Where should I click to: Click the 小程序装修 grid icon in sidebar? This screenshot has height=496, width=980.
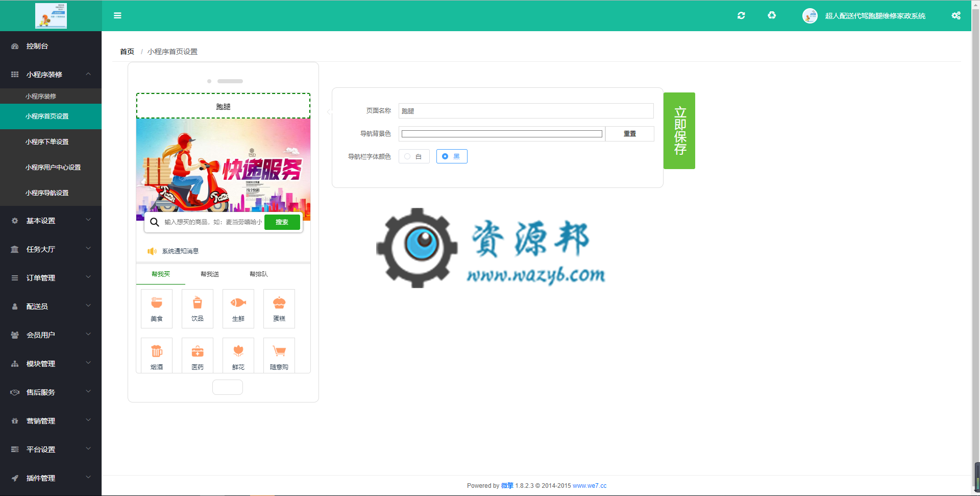coord(15,75)
